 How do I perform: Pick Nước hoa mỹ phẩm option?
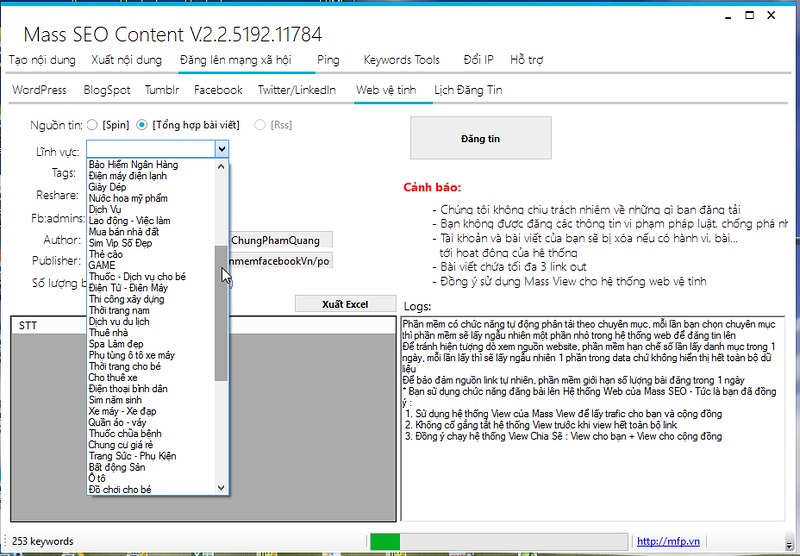[x=128, y=198]
